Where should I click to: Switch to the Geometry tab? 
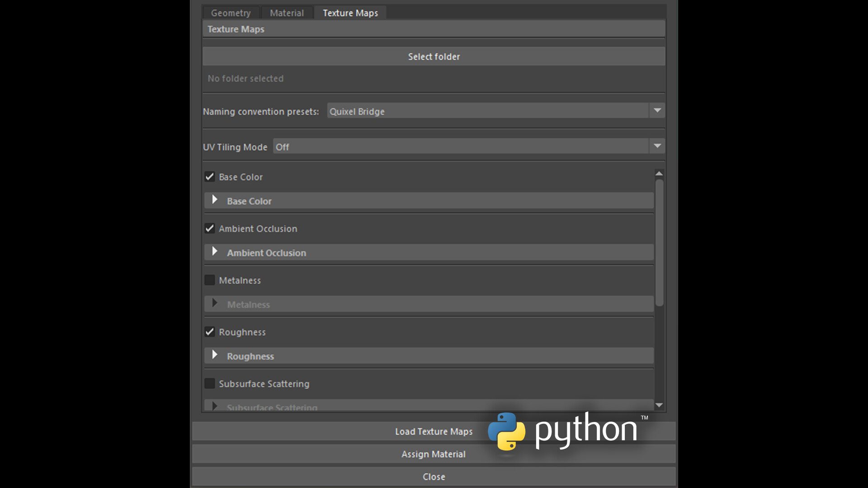231,13
